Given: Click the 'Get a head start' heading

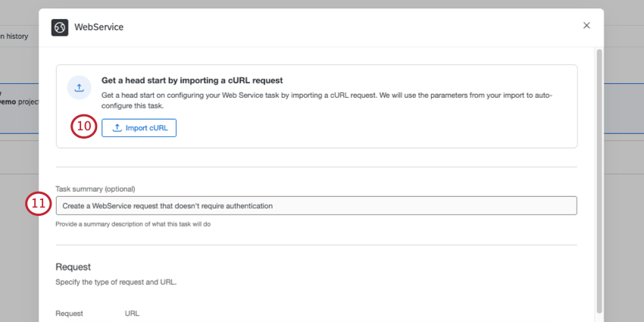Looking at the screenshot, I should [x=192, y=79].
